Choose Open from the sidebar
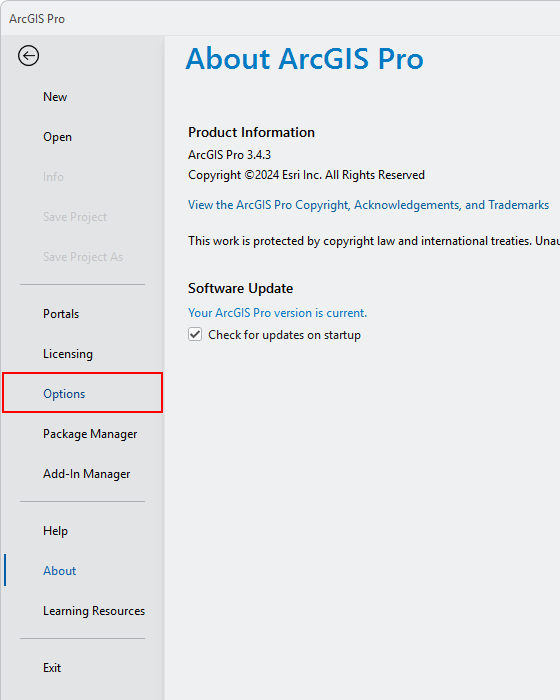Screen dimensions: 560x700 pyautogui.click(x=57, y=137)
